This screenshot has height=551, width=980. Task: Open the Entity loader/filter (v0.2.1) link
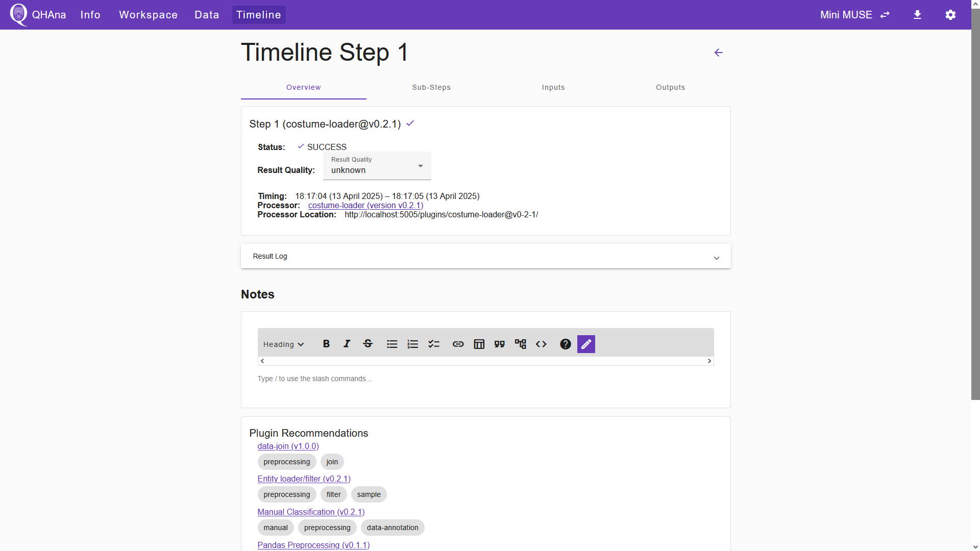(x=304, y=479)
